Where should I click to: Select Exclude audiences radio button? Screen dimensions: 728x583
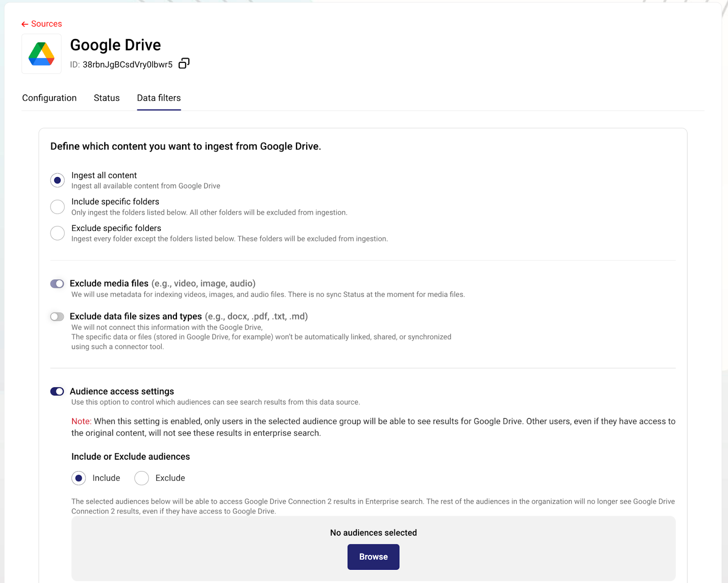point(142,478)
